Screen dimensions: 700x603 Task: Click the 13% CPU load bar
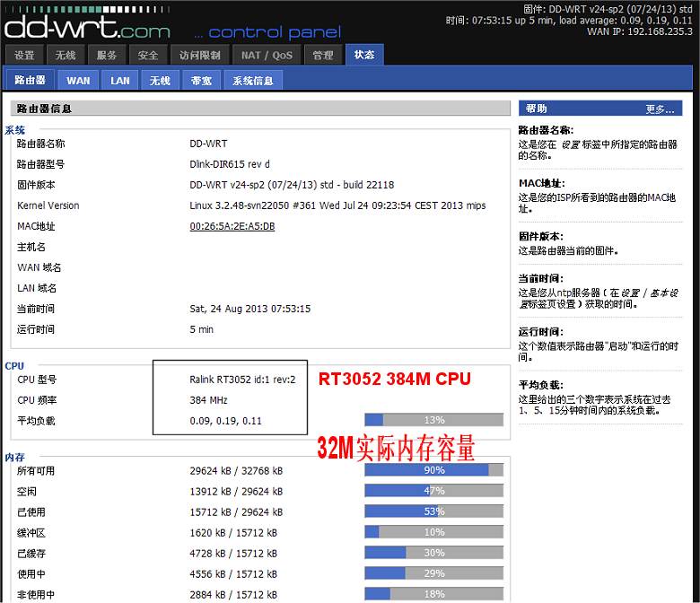point(433,420)
